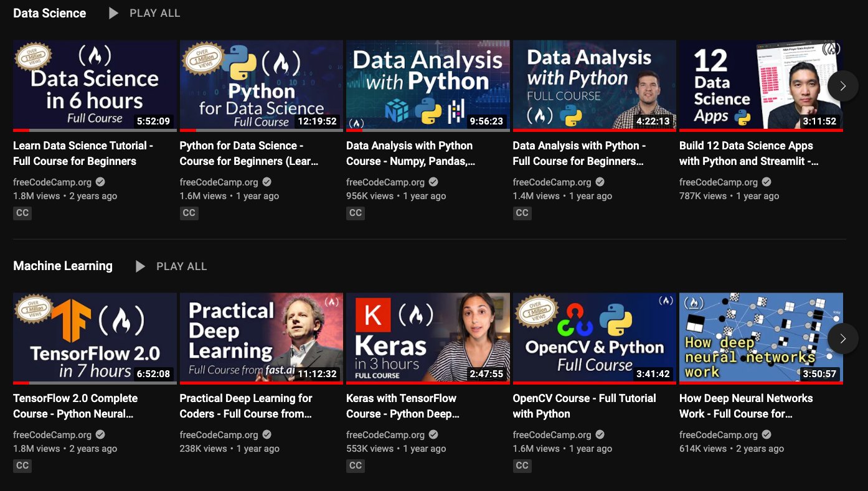
Task: Click CC badge under Python for Data Science
Action: point(189,213)
